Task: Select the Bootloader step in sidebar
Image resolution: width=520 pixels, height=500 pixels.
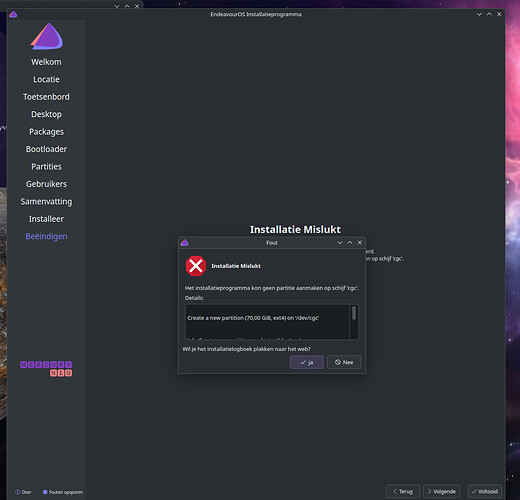Action: (x=46, y=149)
